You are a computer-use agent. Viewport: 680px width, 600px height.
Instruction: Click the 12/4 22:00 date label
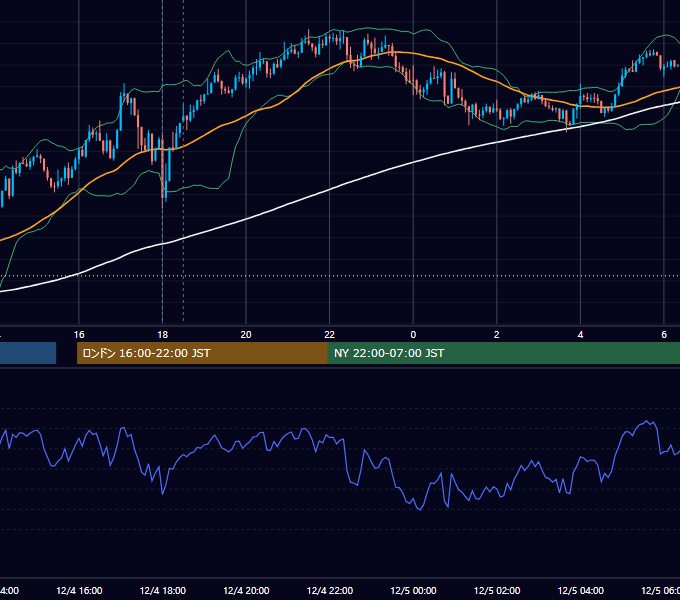(x=330, y=590)
